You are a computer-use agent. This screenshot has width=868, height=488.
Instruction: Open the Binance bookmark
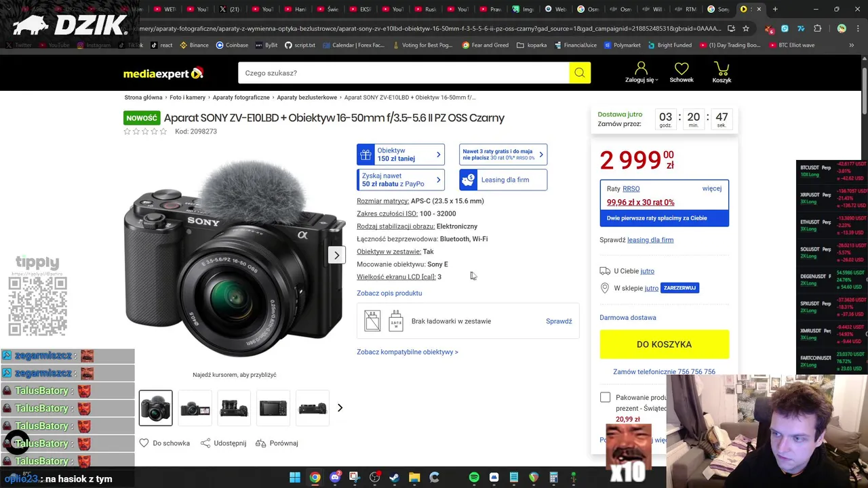(195, 45)
